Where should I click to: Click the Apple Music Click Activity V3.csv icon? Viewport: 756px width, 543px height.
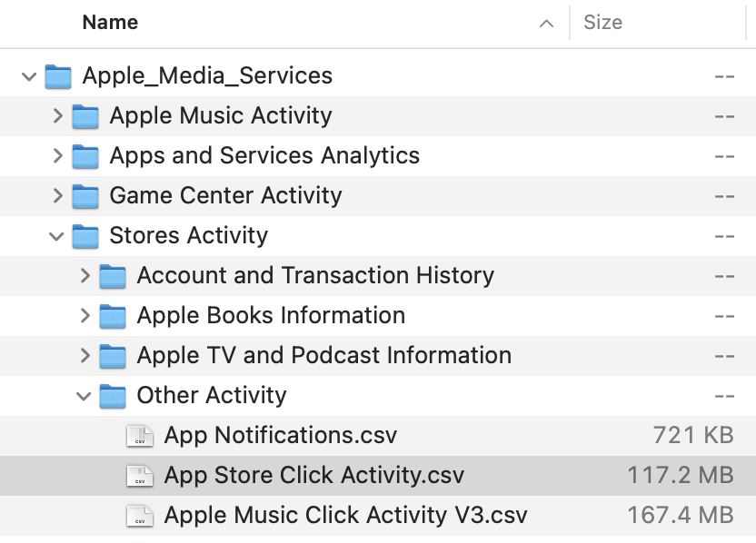click(140, 516)
